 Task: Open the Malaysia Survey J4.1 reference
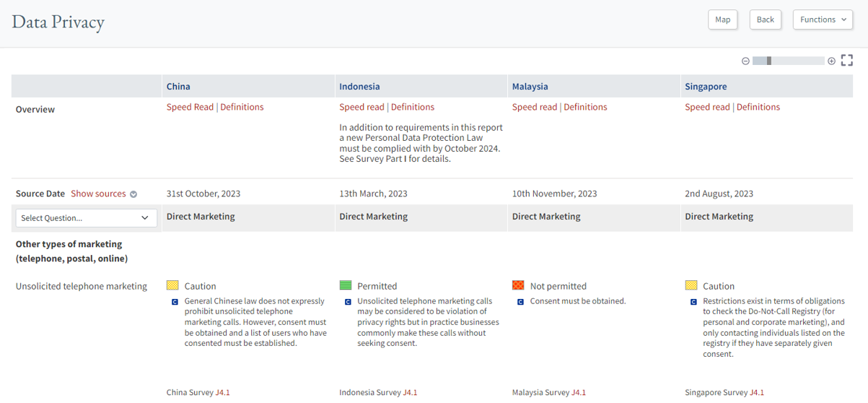[x=578, y=393]
